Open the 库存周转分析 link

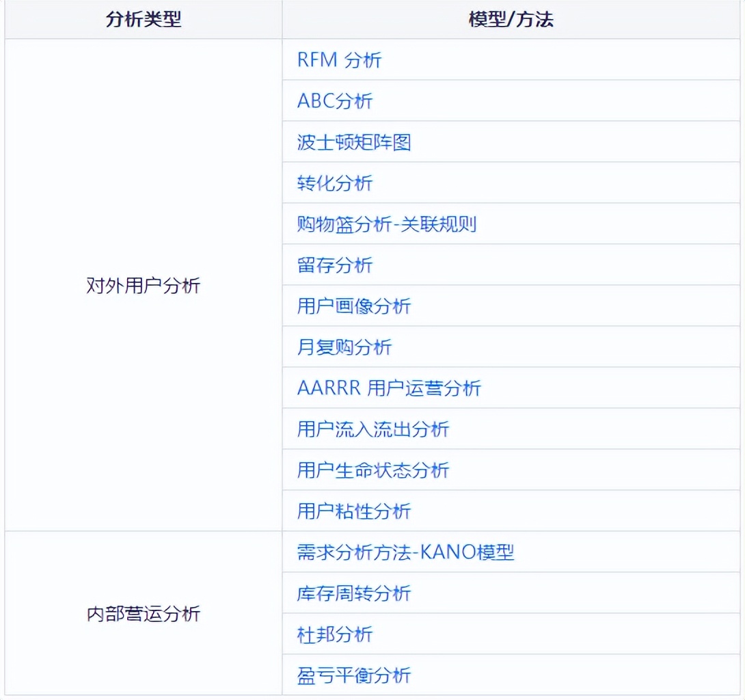click(354, 593)
